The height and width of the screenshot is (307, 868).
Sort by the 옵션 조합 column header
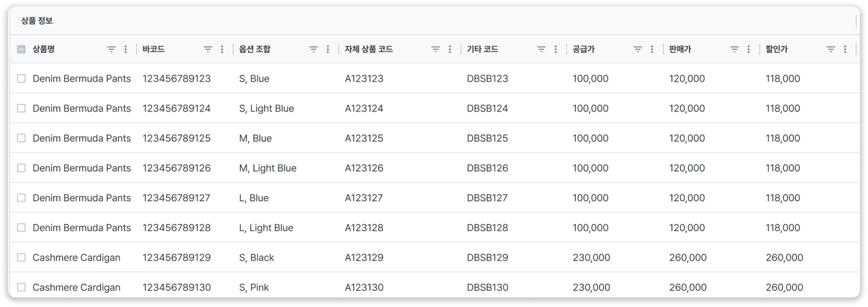point(254,49)
